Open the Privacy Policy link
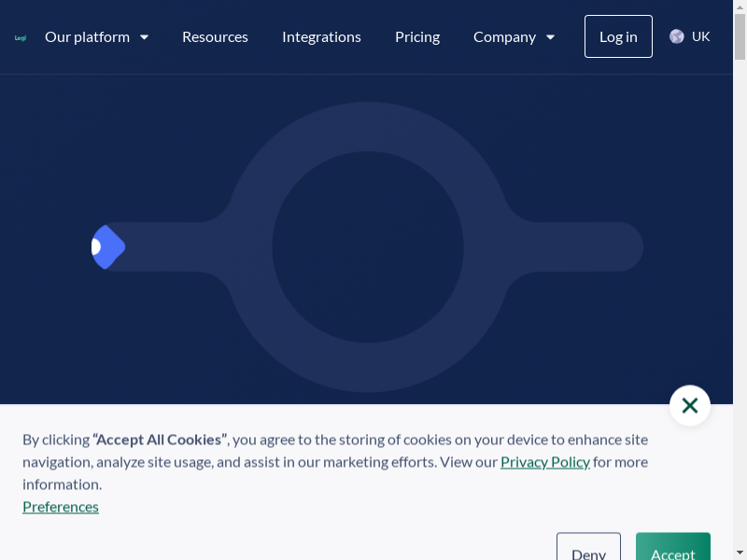This screenshot has height=560, width=747. (x=545, y=462)
